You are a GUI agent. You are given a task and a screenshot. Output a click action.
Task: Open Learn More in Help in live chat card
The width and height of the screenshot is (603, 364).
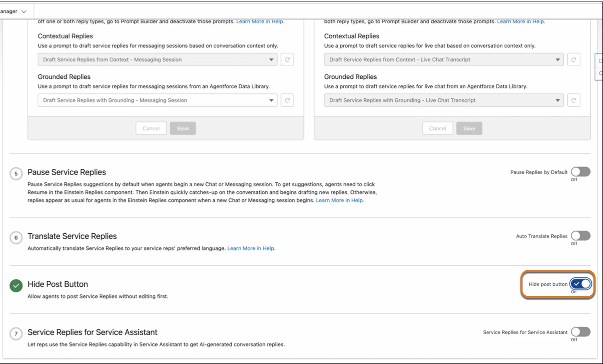pyautogui.click(x=521, y=21)
